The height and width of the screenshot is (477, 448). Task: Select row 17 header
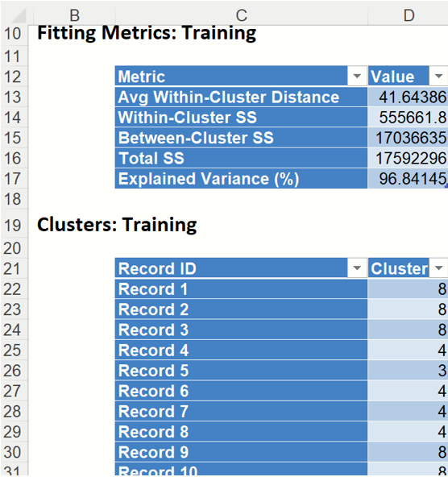click(x=14, y=178)
